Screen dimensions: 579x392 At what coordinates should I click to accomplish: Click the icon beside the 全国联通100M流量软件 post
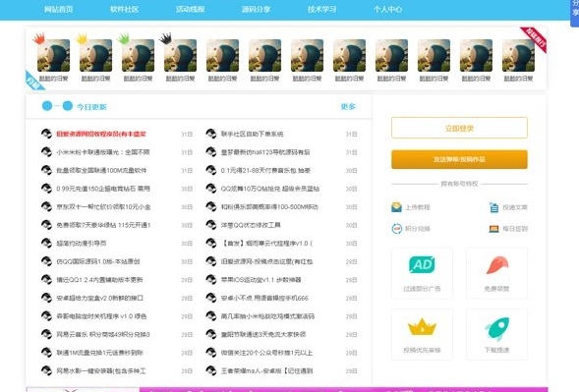pyautogui.click(x=46, y=170)
